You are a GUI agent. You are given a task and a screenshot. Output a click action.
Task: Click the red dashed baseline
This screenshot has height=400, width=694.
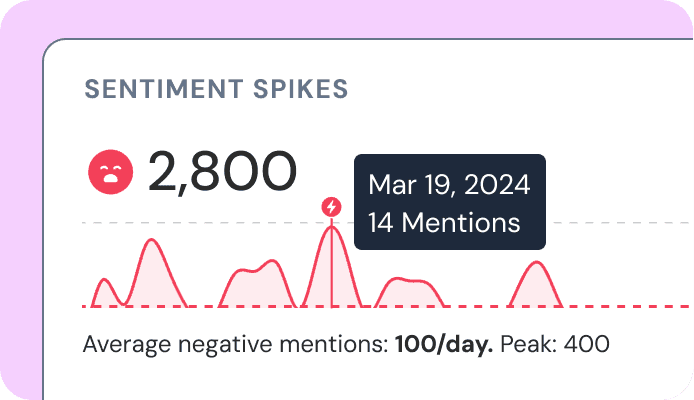coord(387,306)
